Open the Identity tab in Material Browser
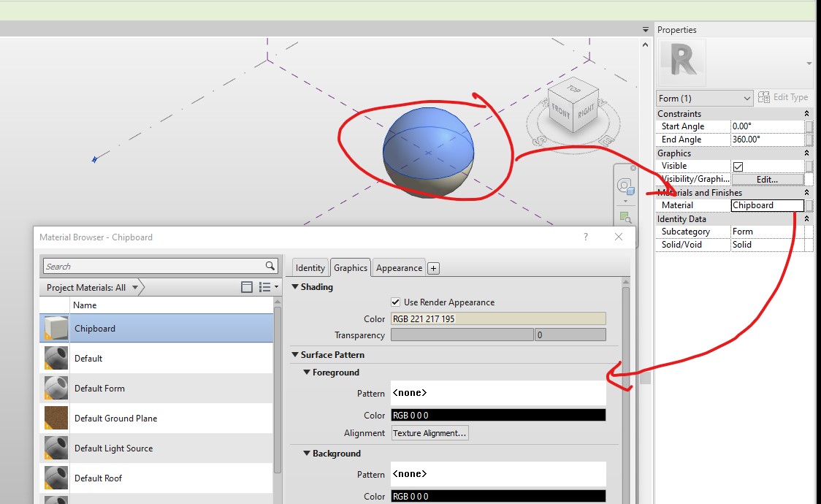This screenshot has height=504, width=821. pos(310,267)
